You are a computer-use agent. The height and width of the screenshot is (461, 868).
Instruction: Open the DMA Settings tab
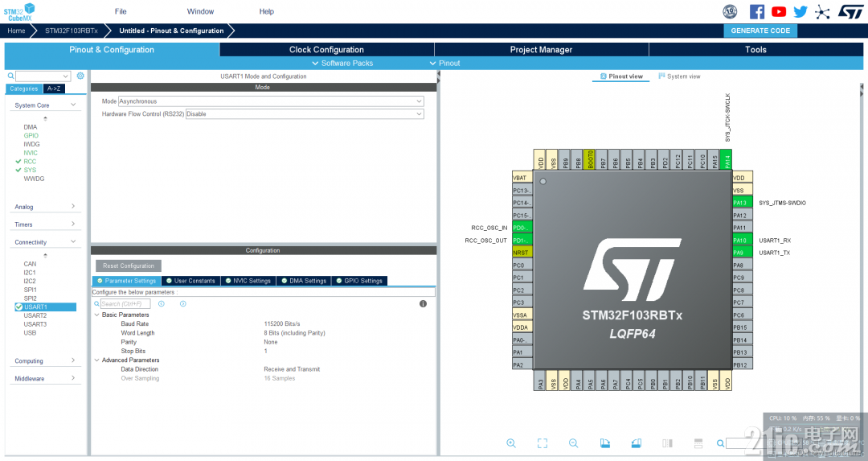pos(303,281)
